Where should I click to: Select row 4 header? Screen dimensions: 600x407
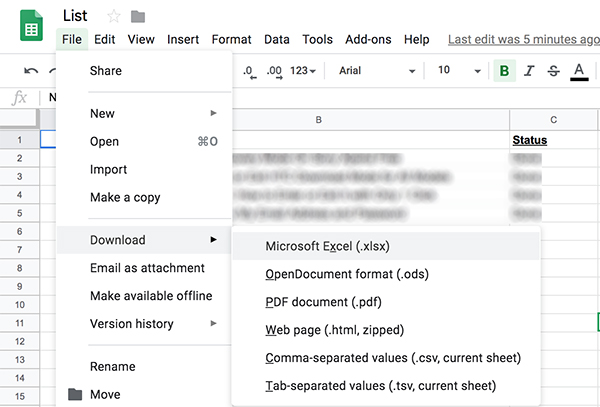[20, 195]
